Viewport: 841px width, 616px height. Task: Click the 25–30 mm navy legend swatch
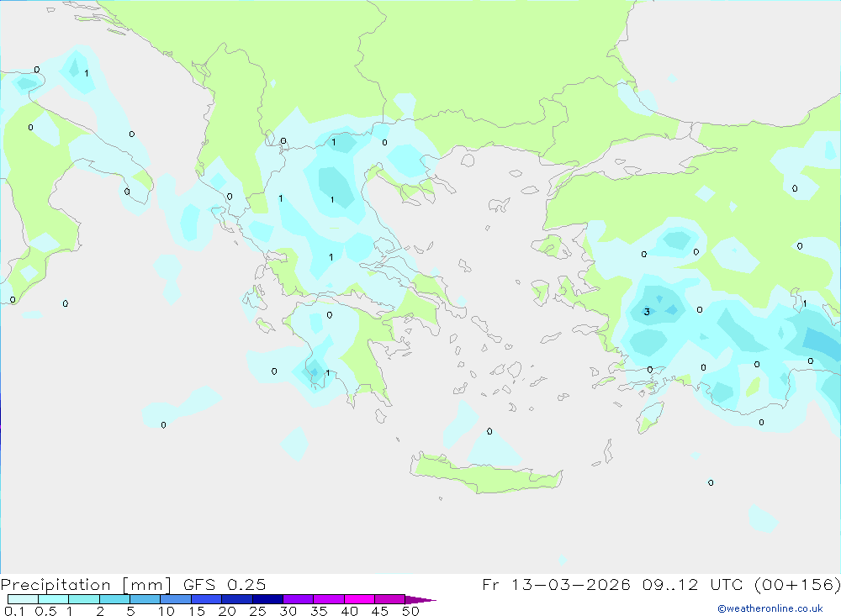(x=267, y=599)
